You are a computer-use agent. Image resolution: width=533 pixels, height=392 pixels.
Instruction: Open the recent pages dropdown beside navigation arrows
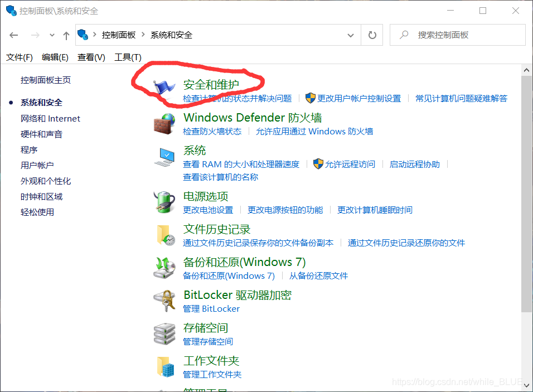[x=51, y=35]
